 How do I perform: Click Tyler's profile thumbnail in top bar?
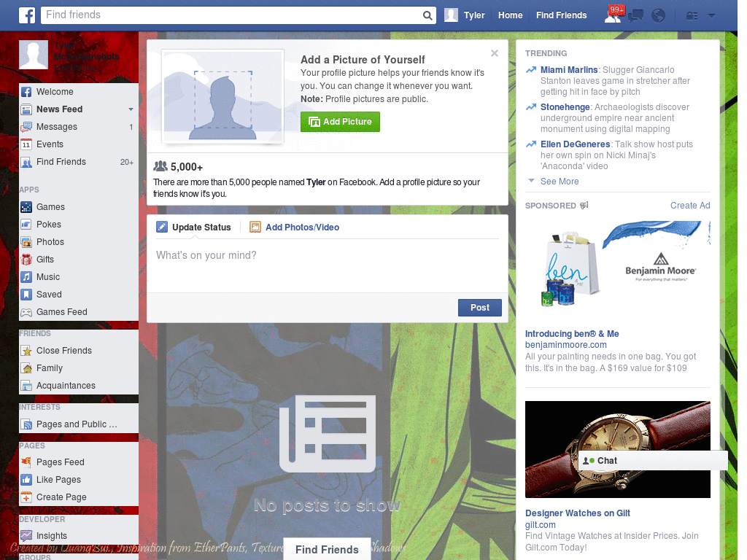451,15
